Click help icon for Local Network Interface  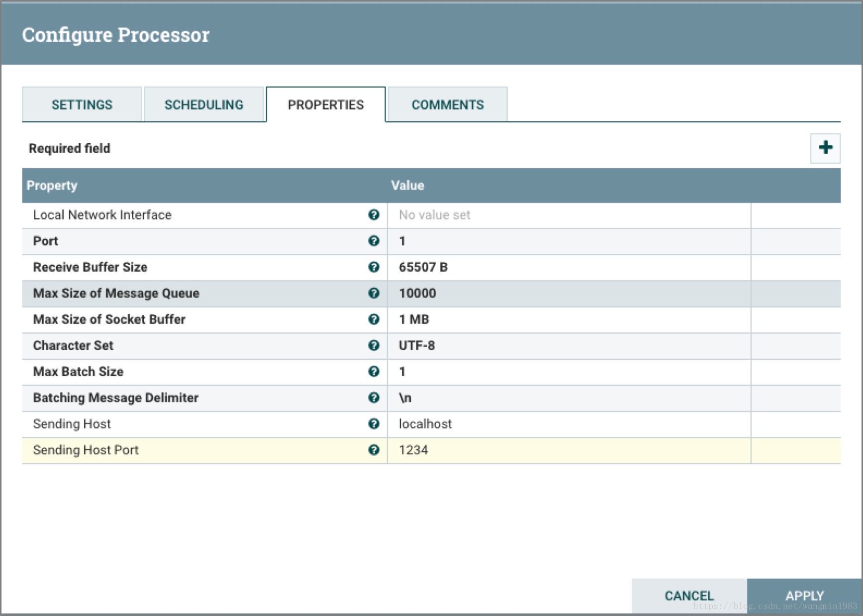374,215
